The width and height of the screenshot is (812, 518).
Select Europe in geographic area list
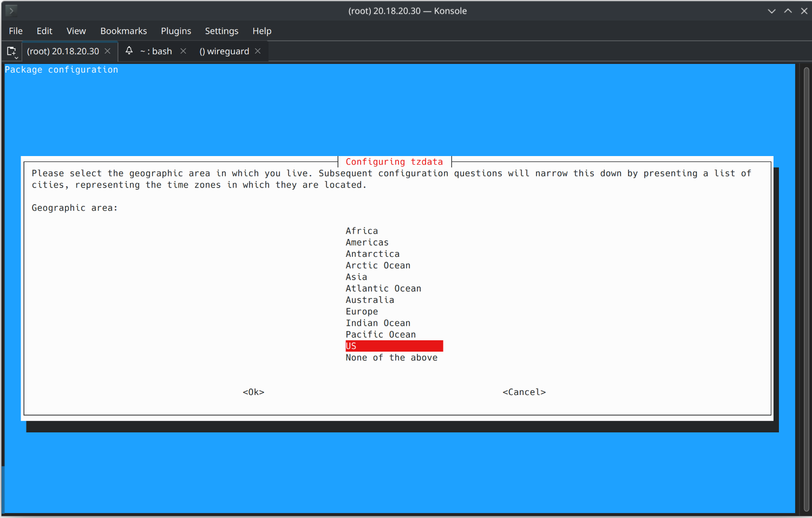362,312
